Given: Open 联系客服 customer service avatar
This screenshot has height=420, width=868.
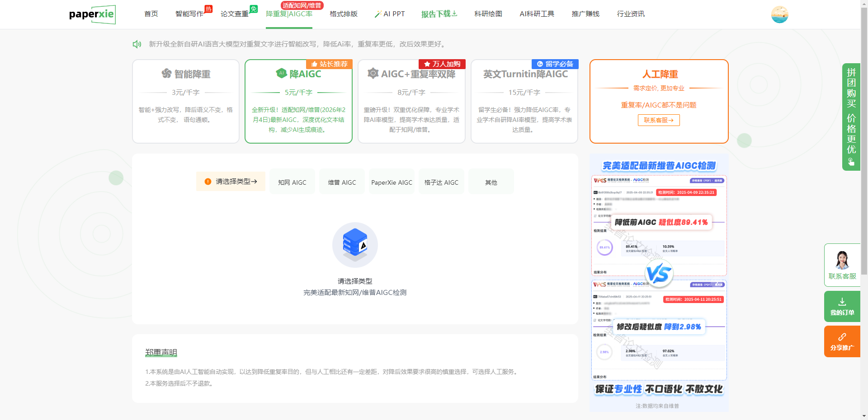Looking at the screenshot, I should [842, 261].
